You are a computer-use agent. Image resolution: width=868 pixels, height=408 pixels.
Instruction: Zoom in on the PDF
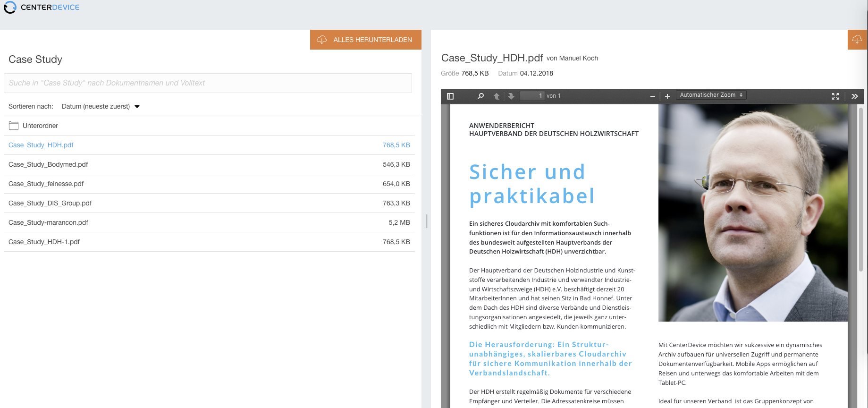[667, 96]
